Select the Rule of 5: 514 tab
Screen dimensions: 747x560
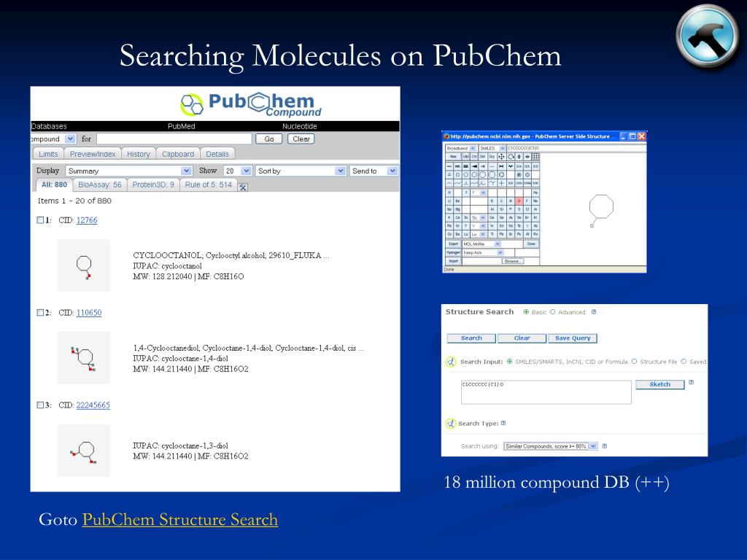pyautogui.click(x=208, y=184)
